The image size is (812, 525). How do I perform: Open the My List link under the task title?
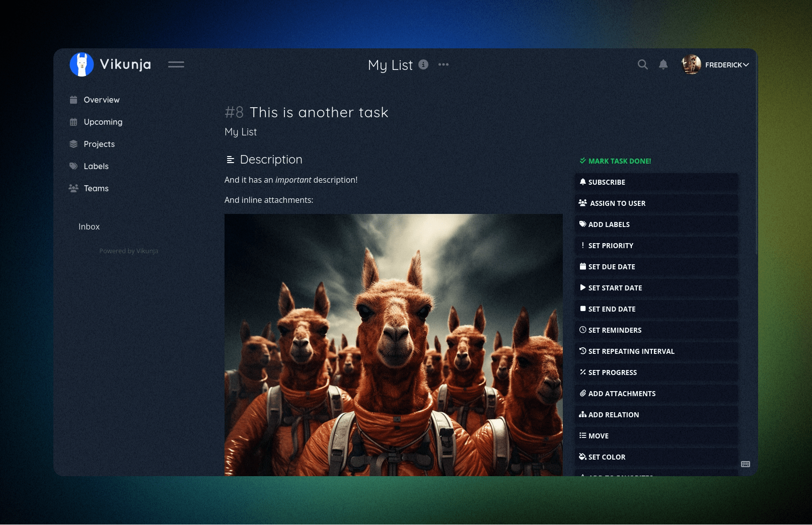click(x=241, y=132)
